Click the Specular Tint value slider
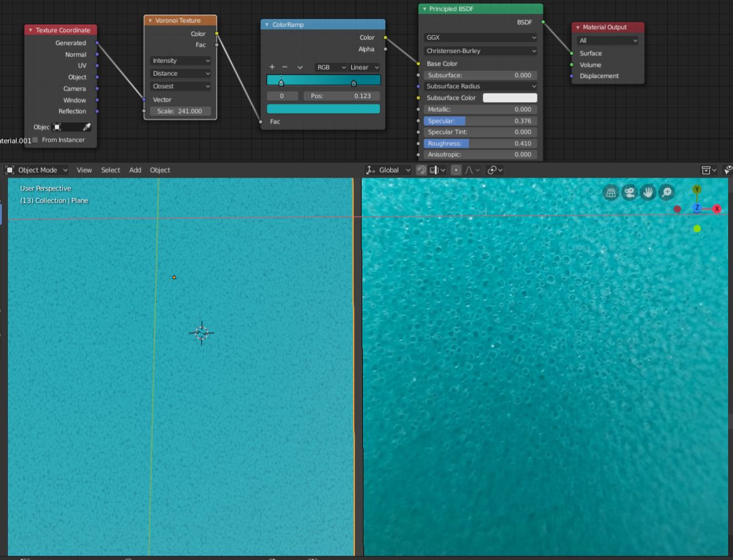The width and height of the screenshot is (733, 560). coord(481,132)
